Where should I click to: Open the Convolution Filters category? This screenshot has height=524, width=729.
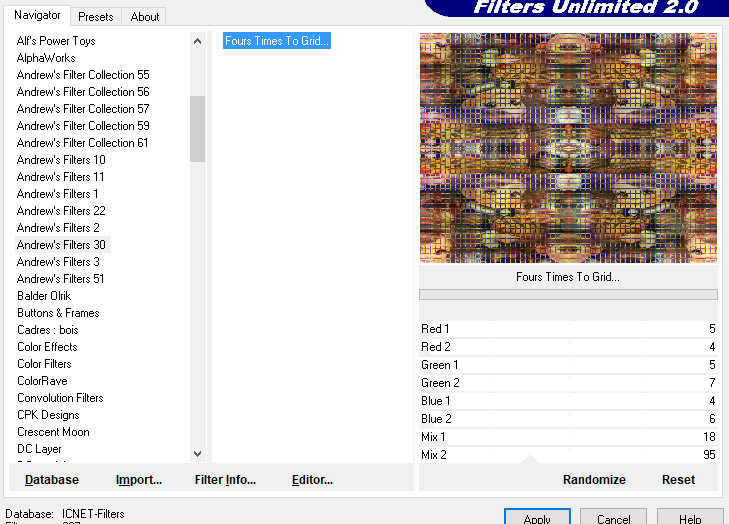point(60,398)
